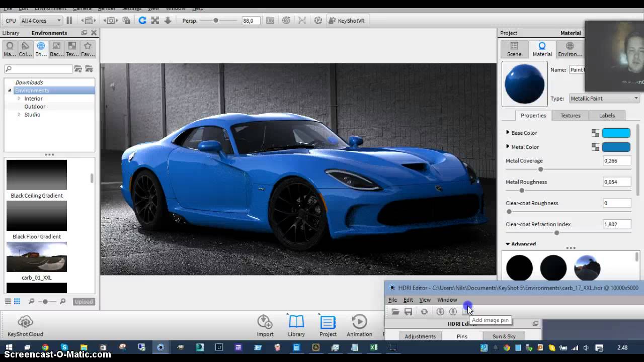This screenshot has height=362, width=644.
Task: Open the Textures properties tab
Action: point(570,116)
